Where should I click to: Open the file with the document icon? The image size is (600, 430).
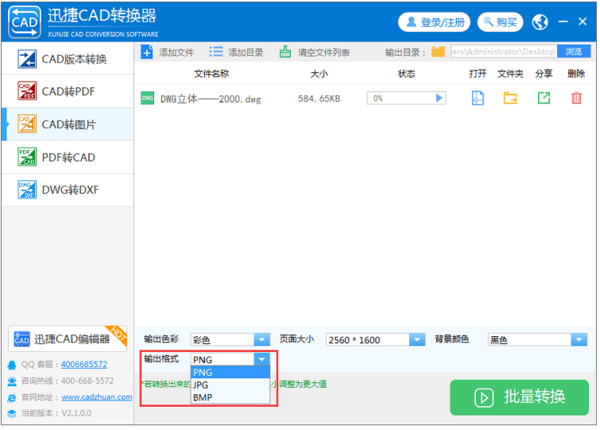click(x=478, y=98)
